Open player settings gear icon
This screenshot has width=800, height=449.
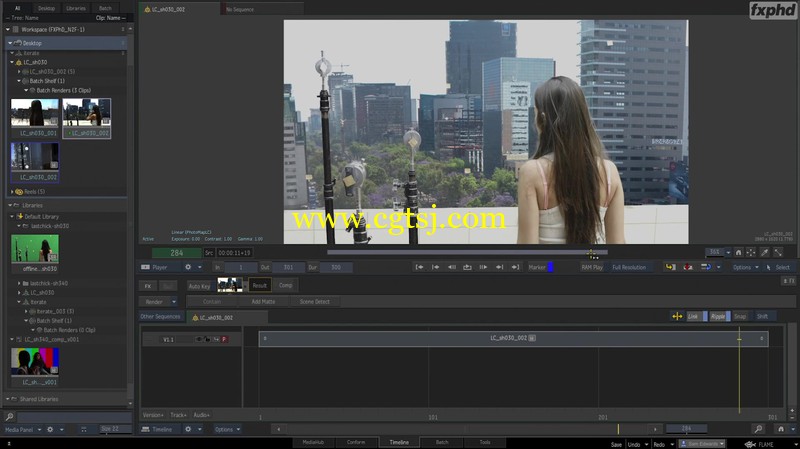pos(188,267)
